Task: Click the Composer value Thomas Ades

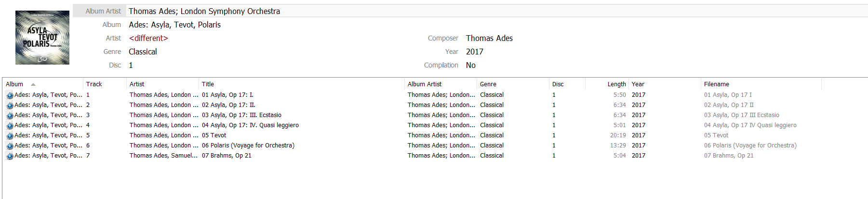Action: click(x=489, y=38)
